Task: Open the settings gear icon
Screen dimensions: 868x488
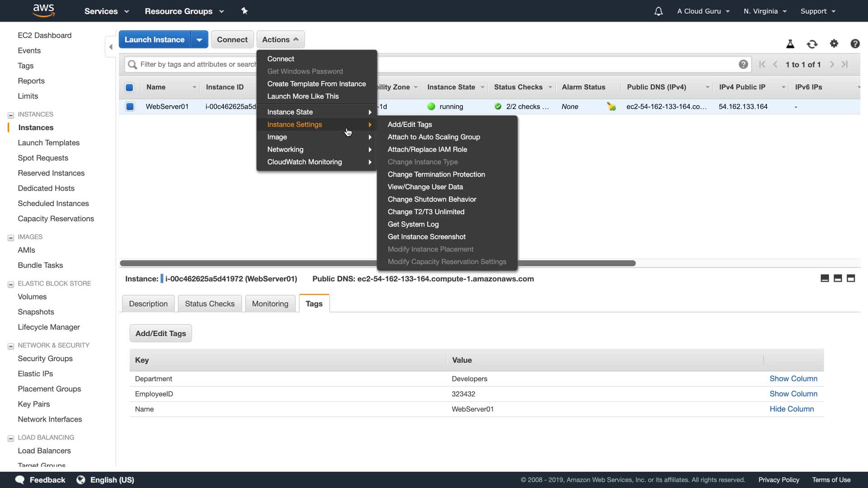Action: (834, 43)
